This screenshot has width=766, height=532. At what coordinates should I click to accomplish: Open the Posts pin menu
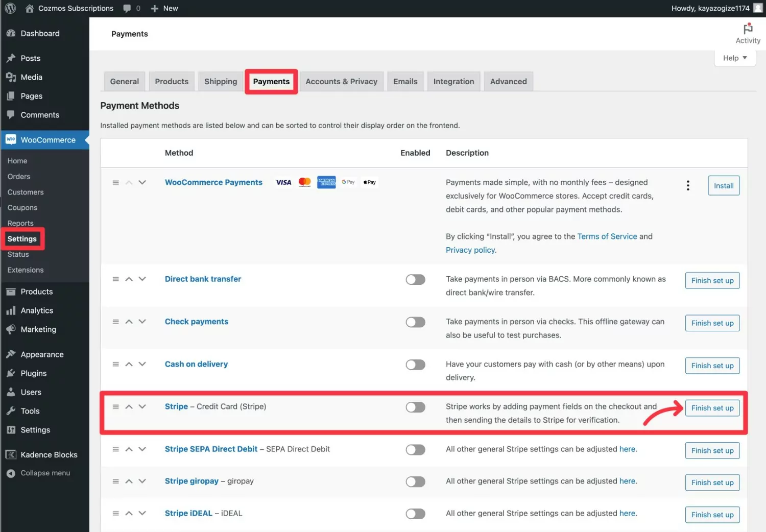tap(30, 58)
